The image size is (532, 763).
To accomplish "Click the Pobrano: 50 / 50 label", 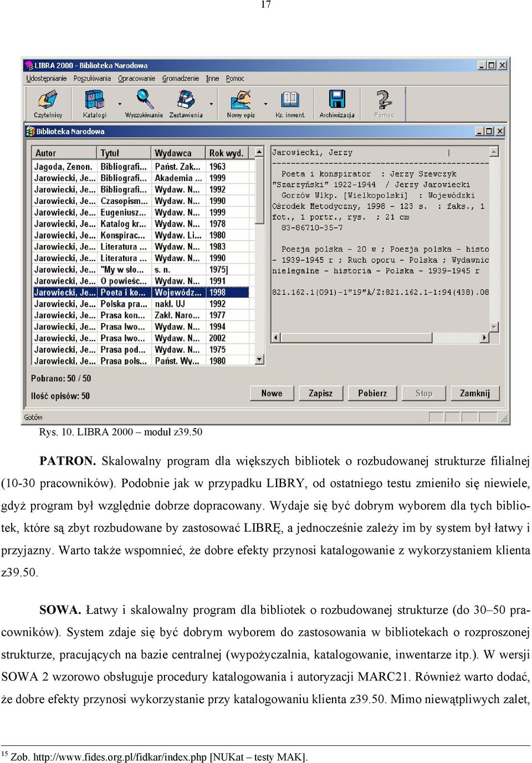I will 61,378.
